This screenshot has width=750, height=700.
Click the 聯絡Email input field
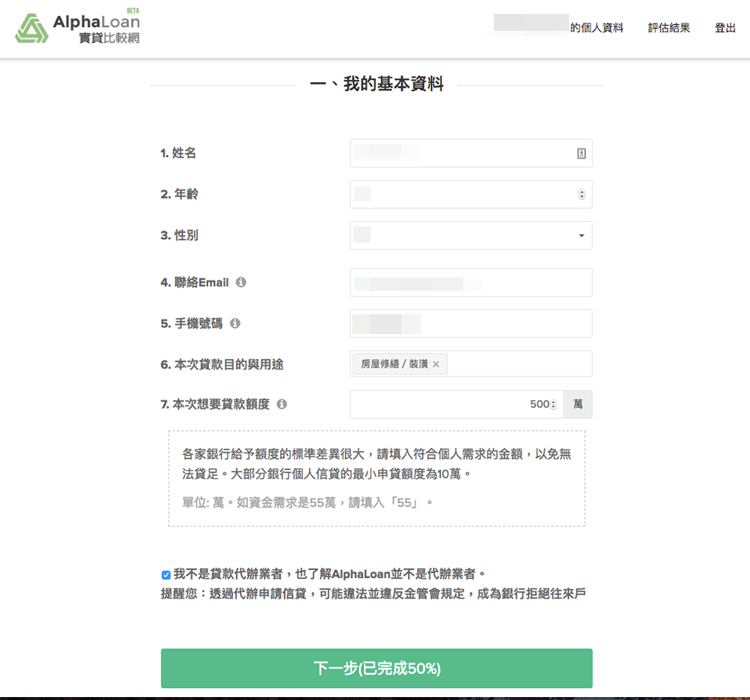click(471, 283)
